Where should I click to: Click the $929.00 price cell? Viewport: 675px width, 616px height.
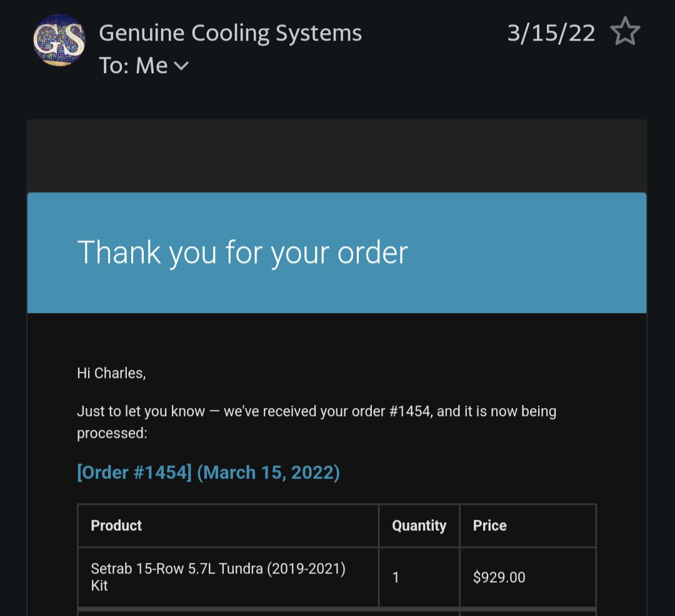coord(527,577)
